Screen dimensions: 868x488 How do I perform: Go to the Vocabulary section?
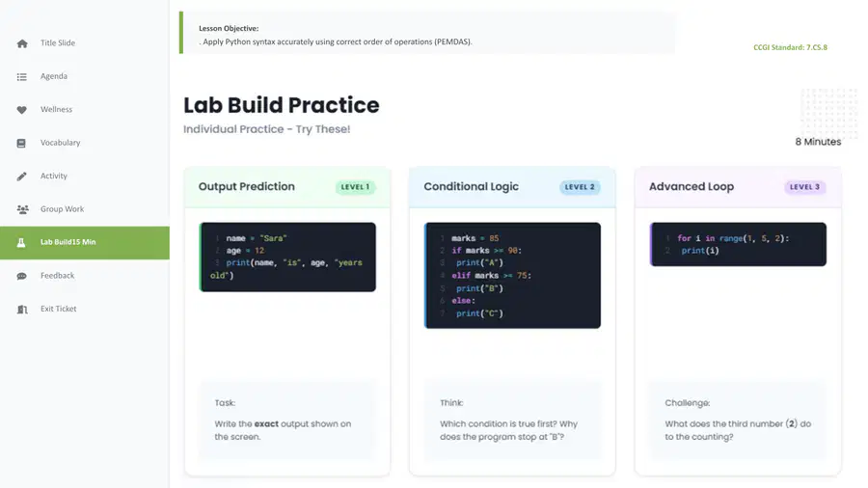coord(61,143)
